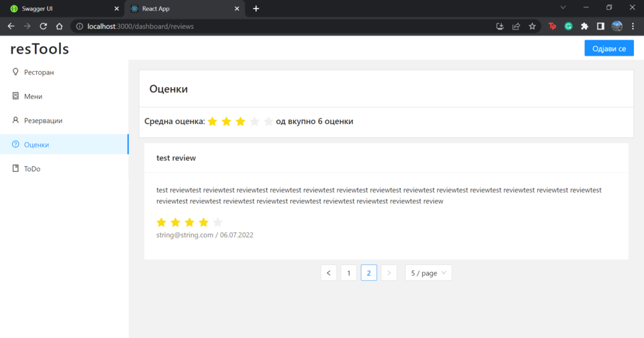Screen dimensions: 644x338
Task: Click the browser home icon
Action: (59, 26)
